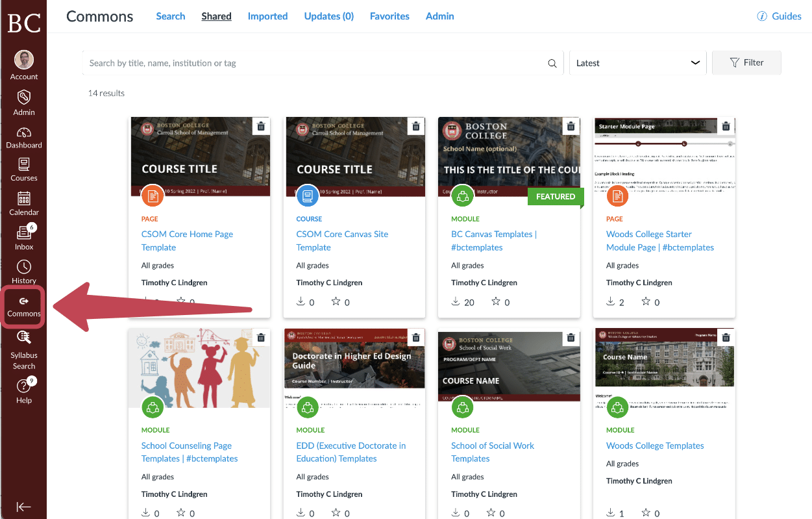The height and width of the screenshot is (519, 812).
Task: Switch to the Imported tab
Action: [267, 16]
